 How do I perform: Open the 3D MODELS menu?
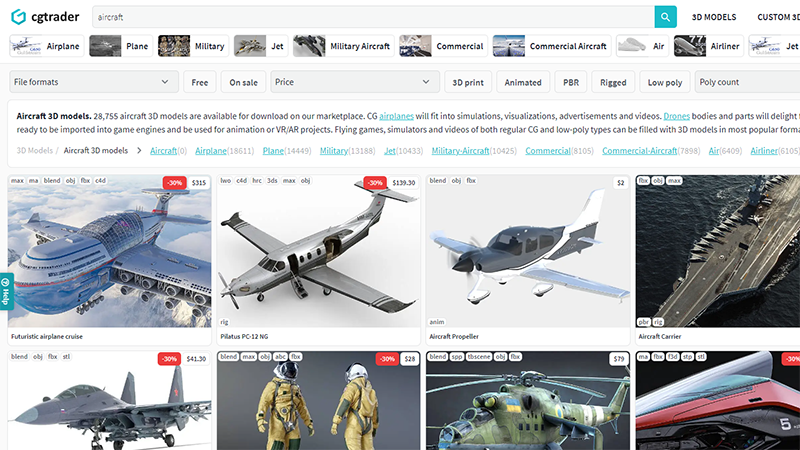[714, 17]
